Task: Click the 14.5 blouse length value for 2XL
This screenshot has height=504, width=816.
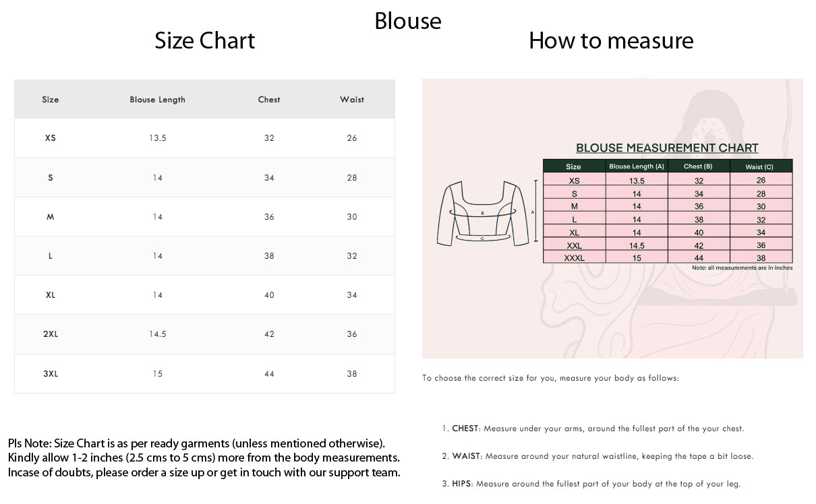Action: click(157, 334)
